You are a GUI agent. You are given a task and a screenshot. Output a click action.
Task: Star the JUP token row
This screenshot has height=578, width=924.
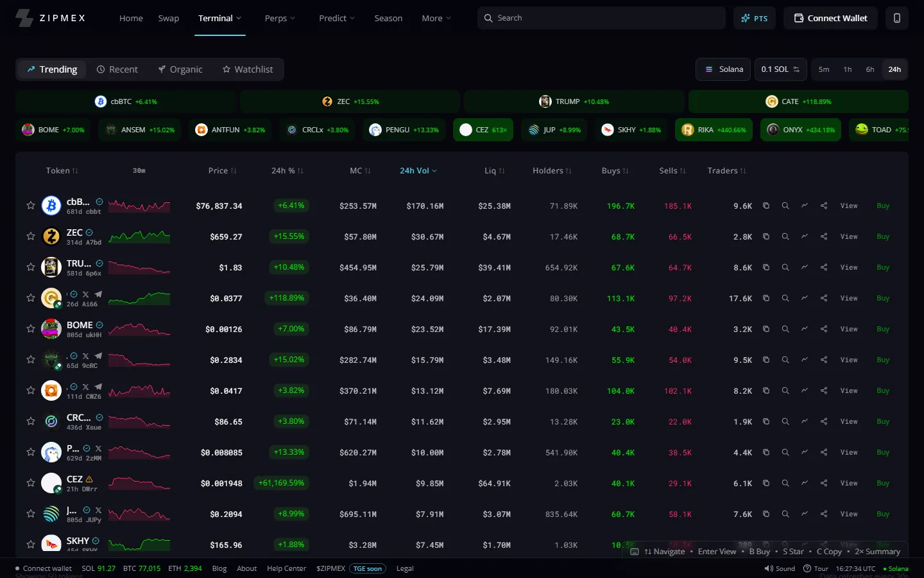[30, 514]
